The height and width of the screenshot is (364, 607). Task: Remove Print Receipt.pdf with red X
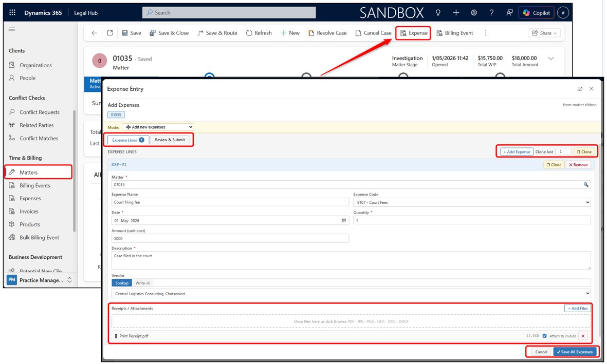click(x=583, y=336)
